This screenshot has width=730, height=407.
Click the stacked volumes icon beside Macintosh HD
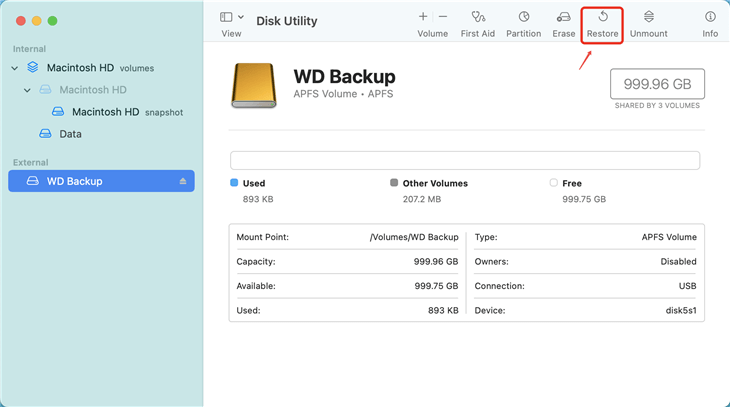pos(33,68)
